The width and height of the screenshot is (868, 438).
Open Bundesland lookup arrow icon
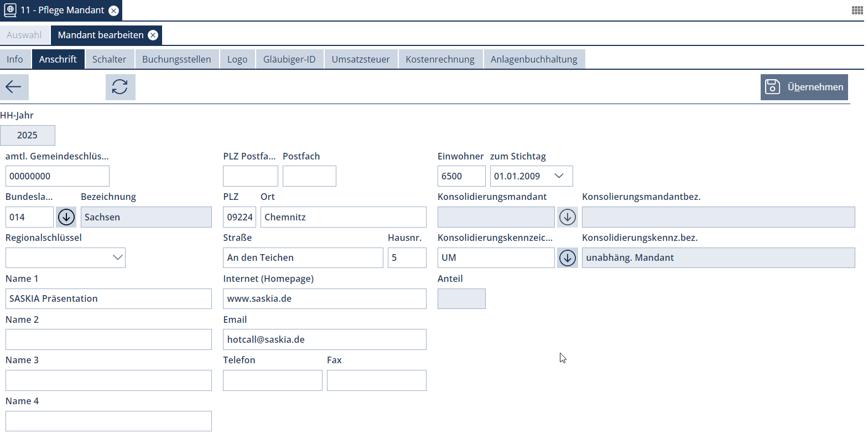click(x=66, y=217)
